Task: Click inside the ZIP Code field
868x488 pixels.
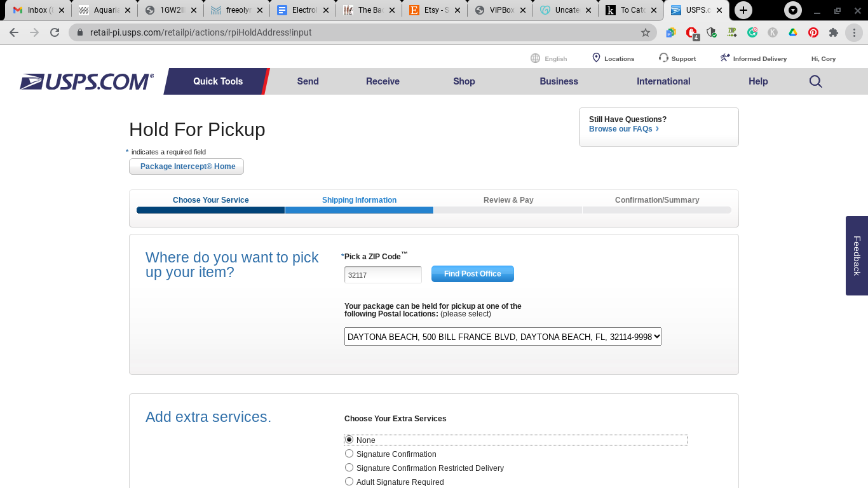Action: [382, 274]
